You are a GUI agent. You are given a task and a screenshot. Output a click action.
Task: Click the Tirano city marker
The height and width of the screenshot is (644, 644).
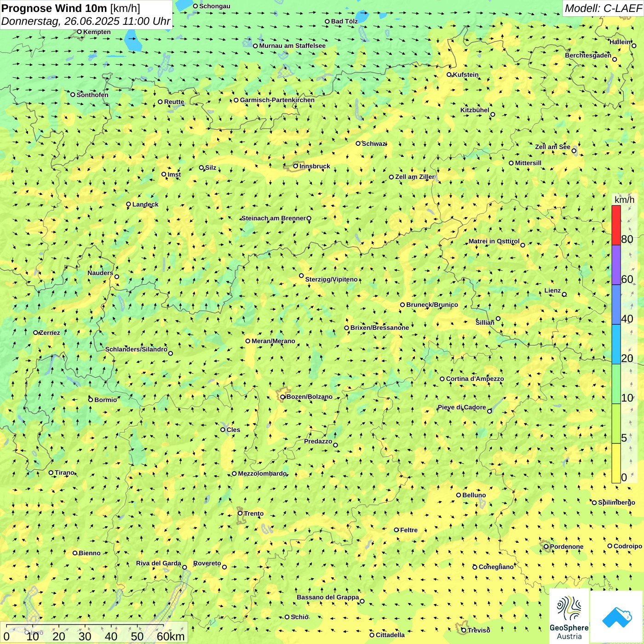click(51, 472)
